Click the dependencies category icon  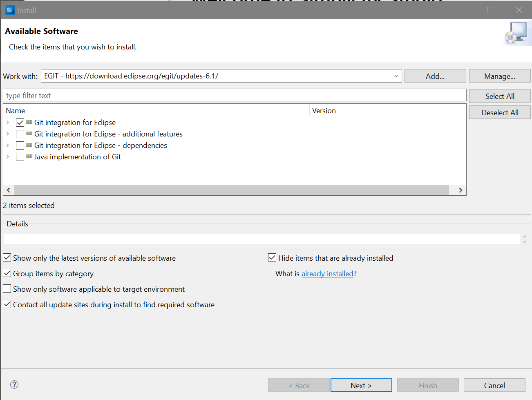[x=29, y=145]
